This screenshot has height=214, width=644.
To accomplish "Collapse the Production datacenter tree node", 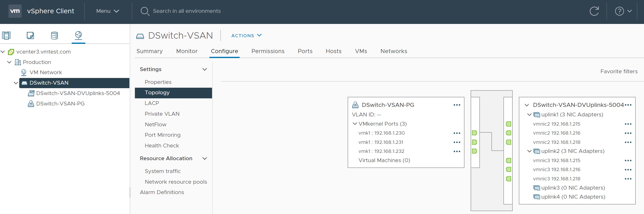I will [9, 62].
